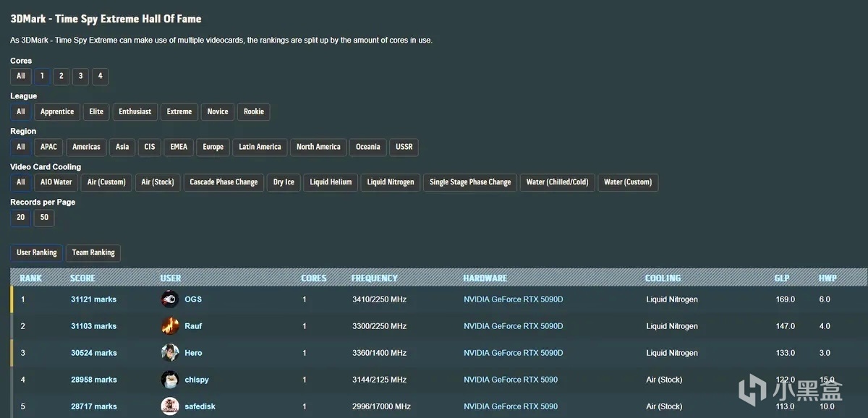Filter by Latin America region
This screenshot has height=418, width=868.
coord(260,147)
